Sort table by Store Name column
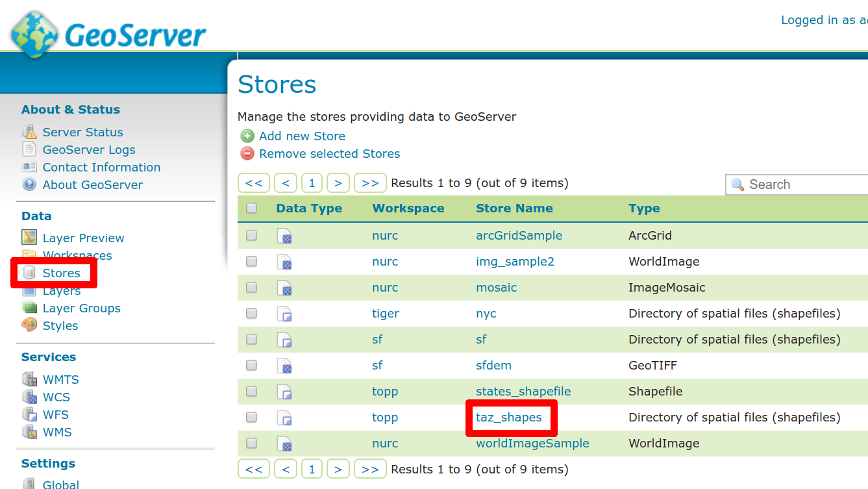The image size is (868, 489). point(514,208)
